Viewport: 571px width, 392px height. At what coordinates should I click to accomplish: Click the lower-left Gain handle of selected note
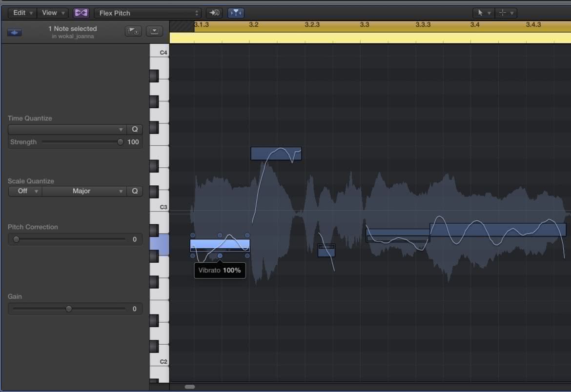(x=193, y=256)
